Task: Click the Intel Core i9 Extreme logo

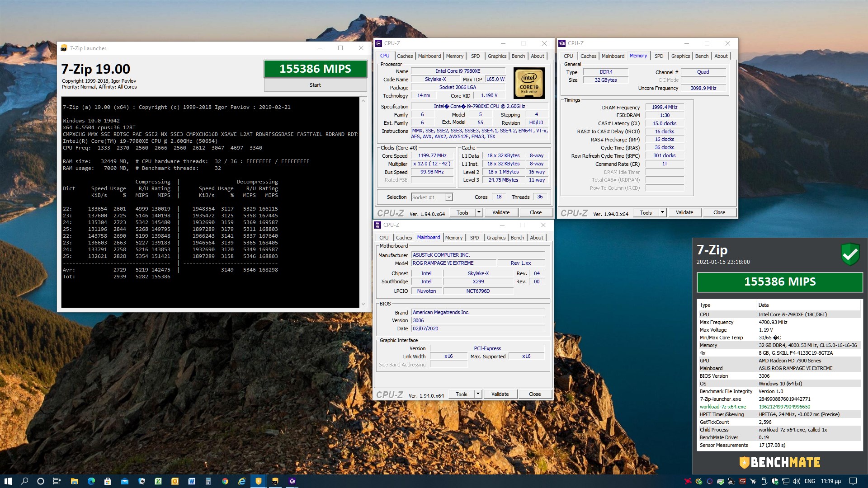Action: click(529, 83)
